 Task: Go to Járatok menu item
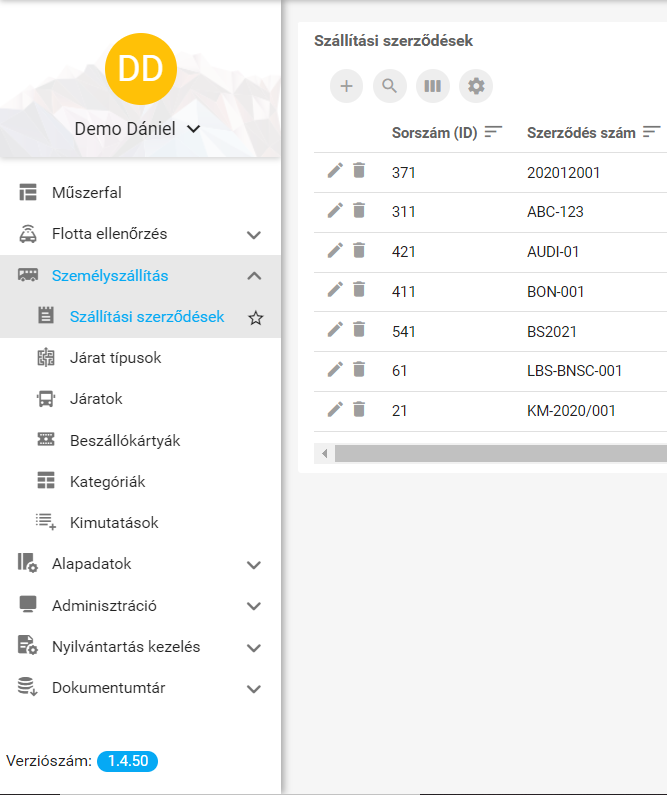click(x=96, y=399)
